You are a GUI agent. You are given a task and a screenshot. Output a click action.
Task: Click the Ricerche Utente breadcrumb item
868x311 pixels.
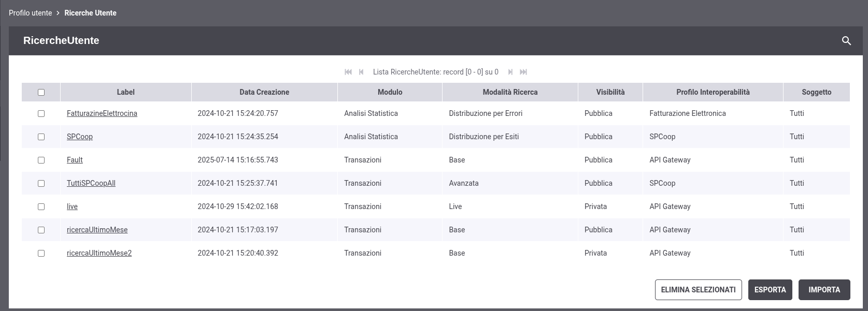coord(90,13)
